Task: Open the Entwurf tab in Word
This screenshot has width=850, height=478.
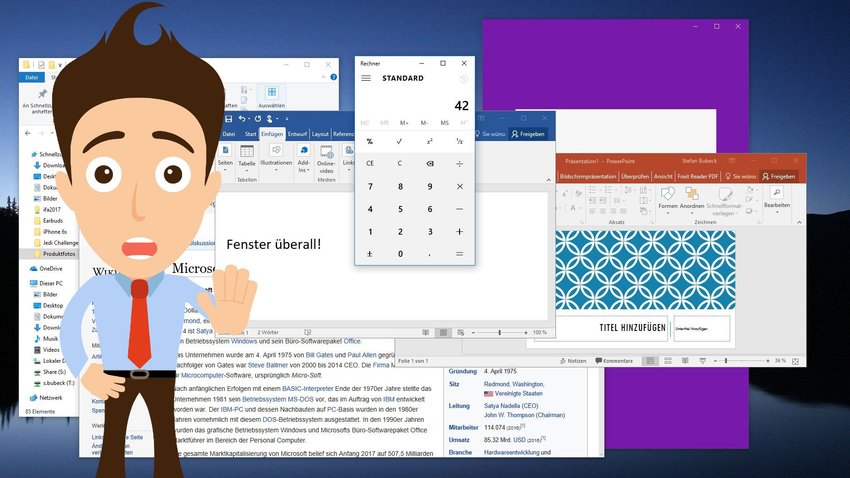Action: click(297, 134)
